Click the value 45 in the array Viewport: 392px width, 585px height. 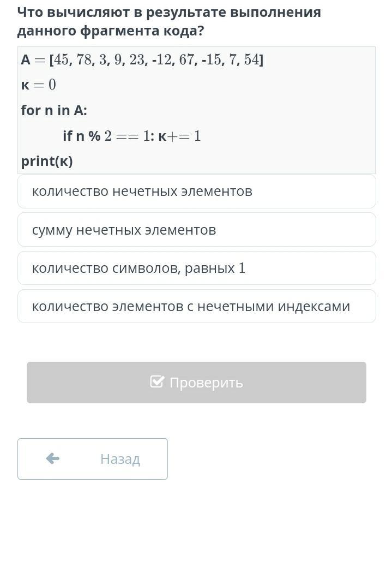point(61,59)
